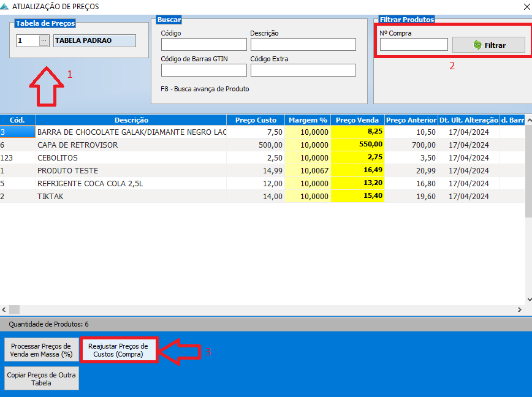The width and height of the screenshot is (532, 397).
Task: Click Preço Venda cell 16,49
Action: (x=357, y=170)
